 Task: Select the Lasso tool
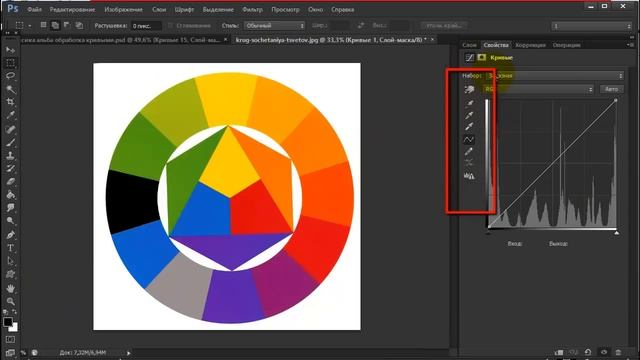click(11, 76)
